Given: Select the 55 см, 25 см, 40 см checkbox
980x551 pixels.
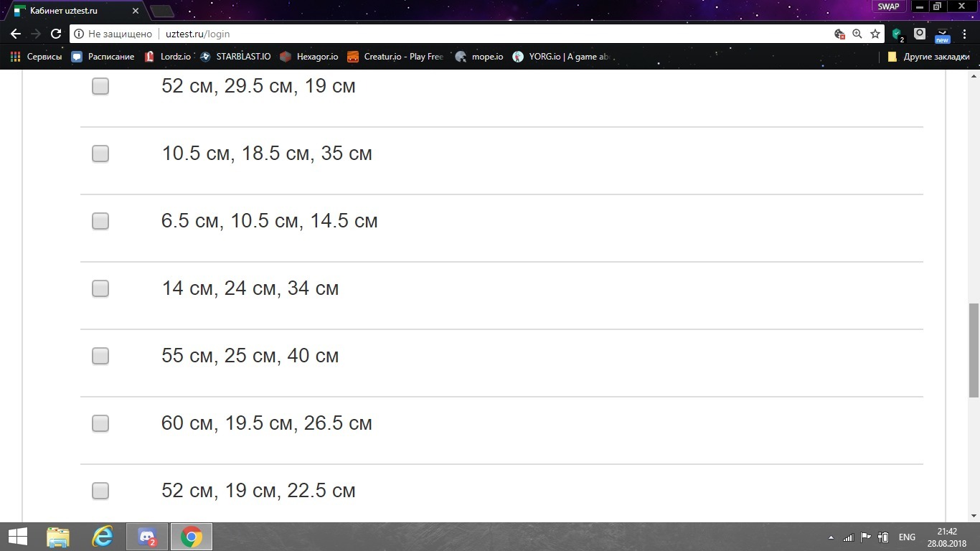Looking at the screenshot, I should (x=100, y=356).
